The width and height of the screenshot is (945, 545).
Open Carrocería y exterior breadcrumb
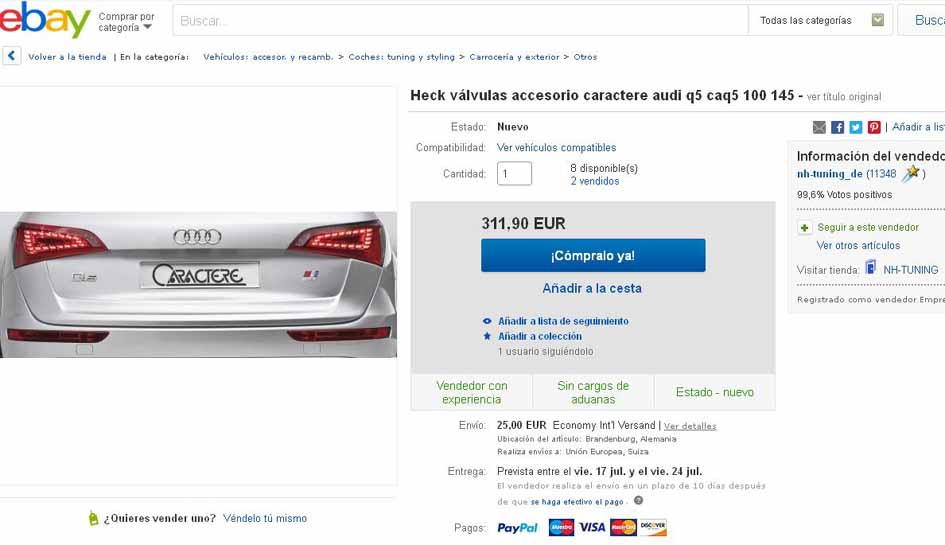pos(514,57)
